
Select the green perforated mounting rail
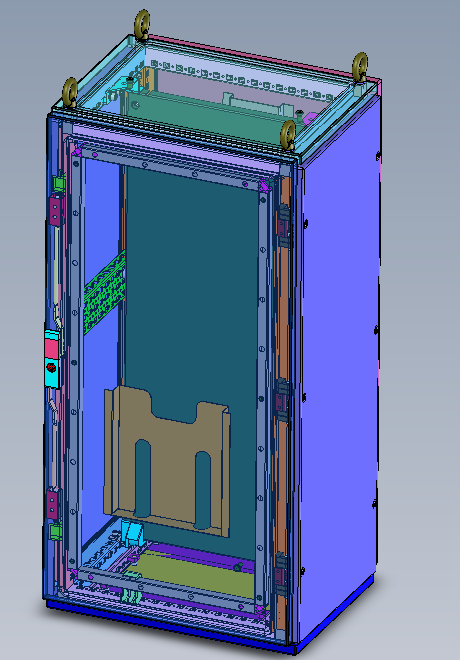[104, 292]
